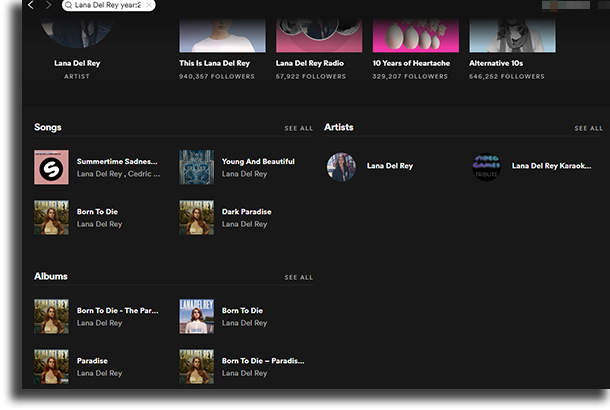Open Summertime Sadness song title
This screenshot has height=410, width=610.
(x=117, y=161)
